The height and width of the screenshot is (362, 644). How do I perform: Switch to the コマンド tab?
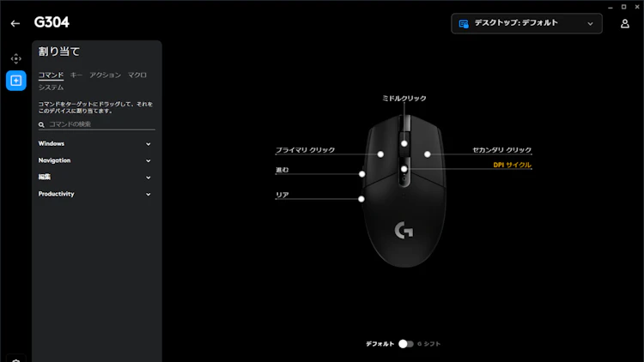click(51, 75)
